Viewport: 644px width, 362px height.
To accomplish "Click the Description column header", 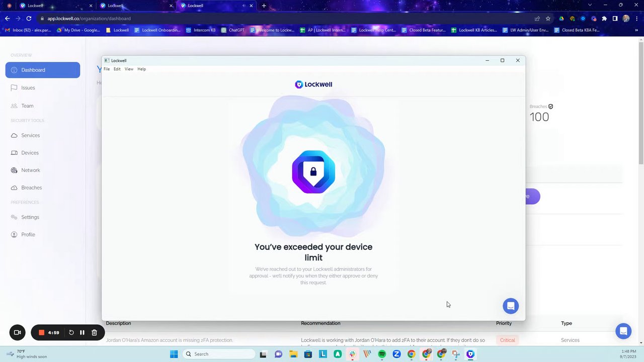I will [118, 323].
